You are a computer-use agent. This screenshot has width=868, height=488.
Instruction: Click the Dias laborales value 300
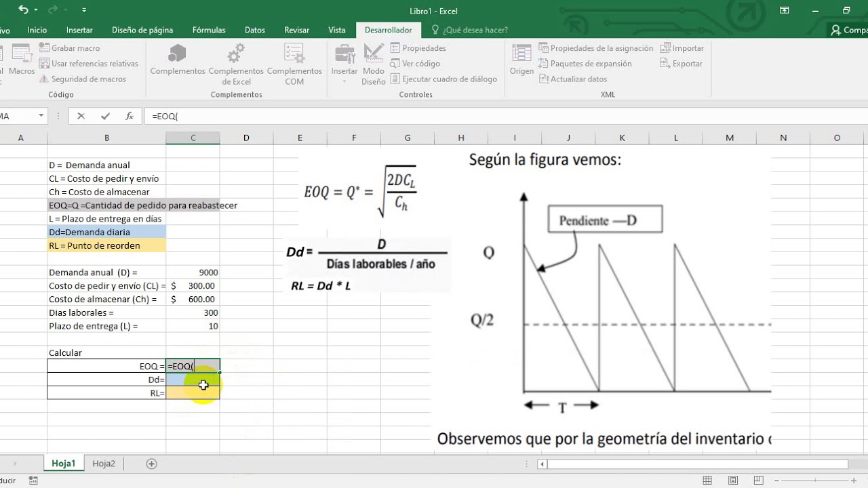[193, 312]
